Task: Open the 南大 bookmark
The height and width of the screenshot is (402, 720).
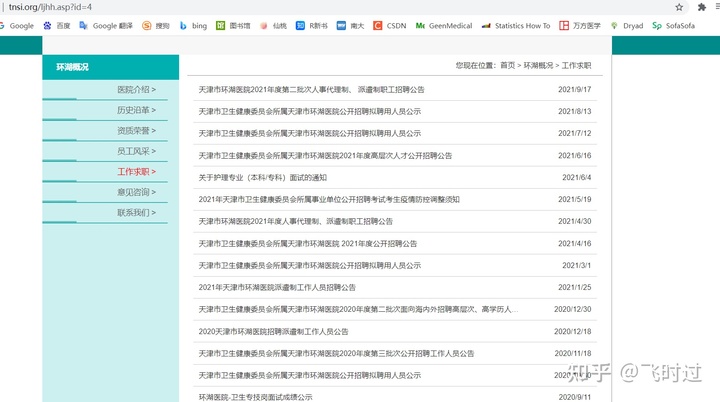Action: 350,26
